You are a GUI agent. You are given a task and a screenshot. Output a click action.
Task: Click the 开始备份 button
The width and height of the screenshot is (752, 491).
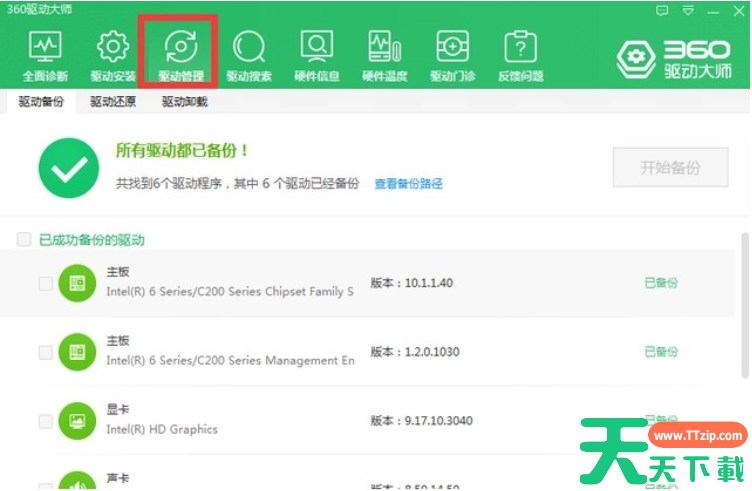click(x=670, y=167)
